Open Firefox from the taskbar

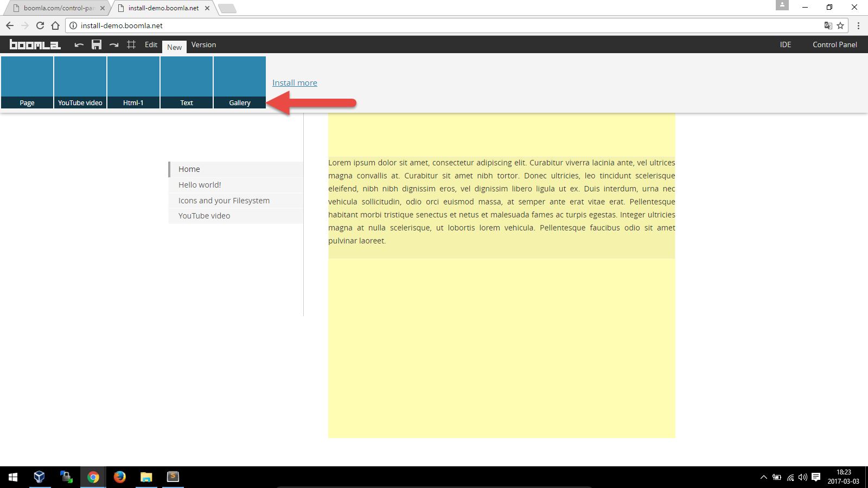pos(120,477)
